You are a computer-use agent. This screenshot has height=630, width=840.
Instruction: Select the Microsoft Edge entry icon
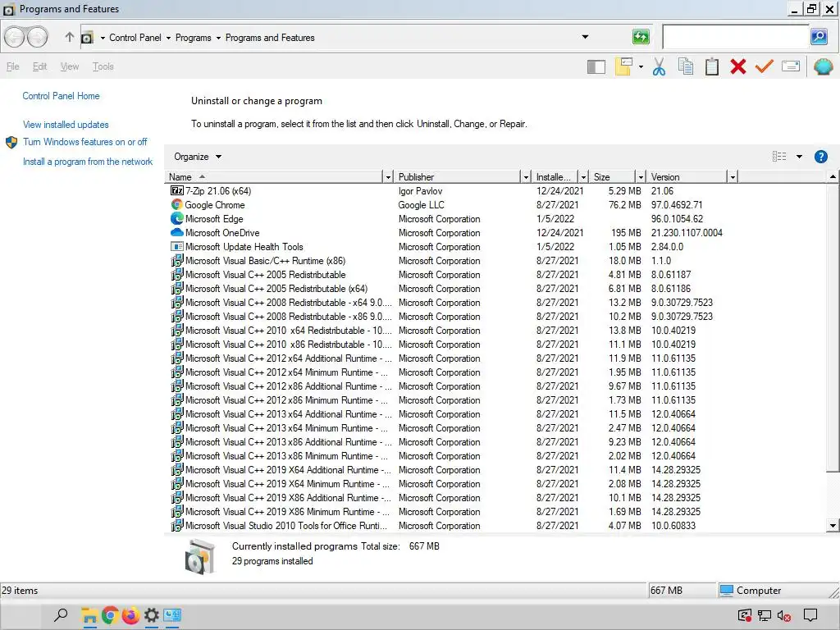(177, 218)
